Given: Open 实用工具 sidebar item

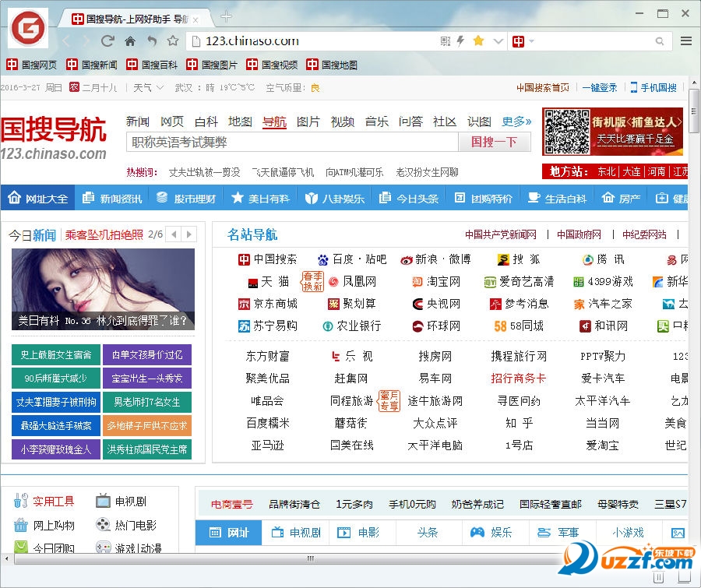Looking at the screenshot, I should tap(44, 502).
